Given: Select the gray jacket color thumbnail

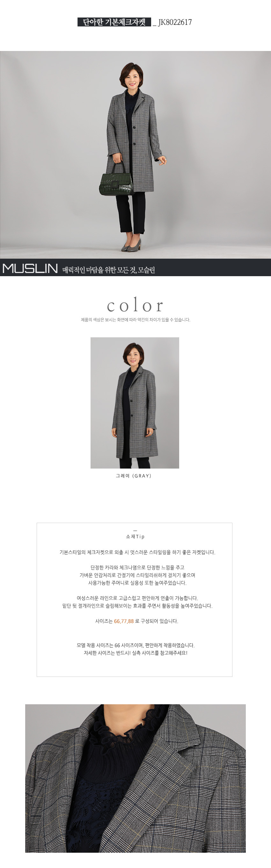Looking at the screenshot, I should click(x=135, y=403).
